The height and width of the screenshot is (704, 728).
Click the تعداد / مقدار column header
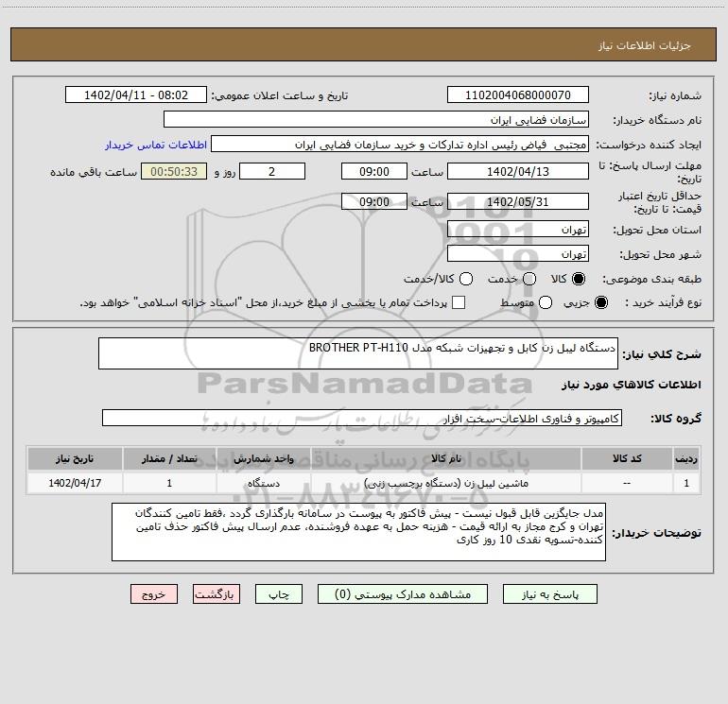pos(169,458)
